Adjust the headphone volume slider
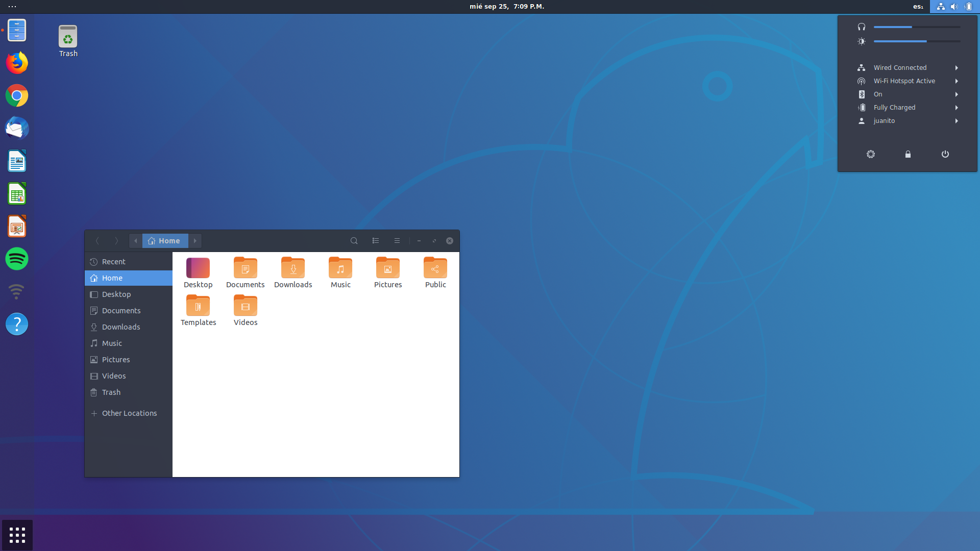 [x=912, y=27]
